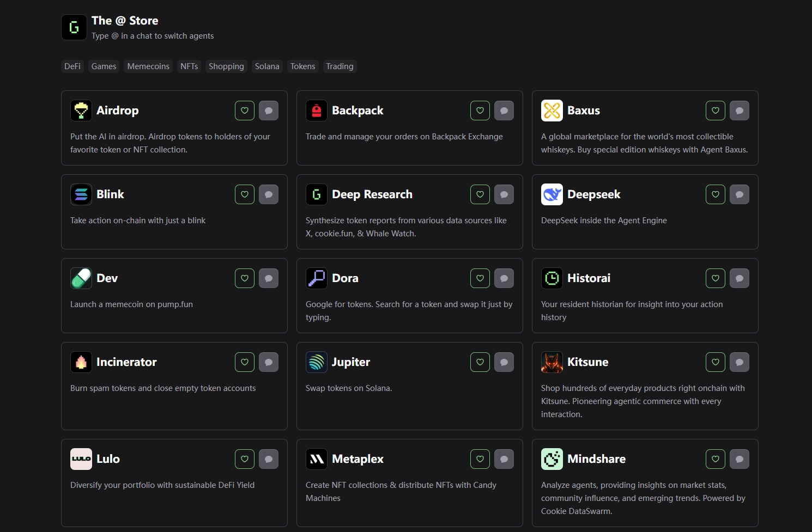This screenshot has height=532, width=812.
Task: Open chat with the Backpack agent
Action: [x=504, y=111]
